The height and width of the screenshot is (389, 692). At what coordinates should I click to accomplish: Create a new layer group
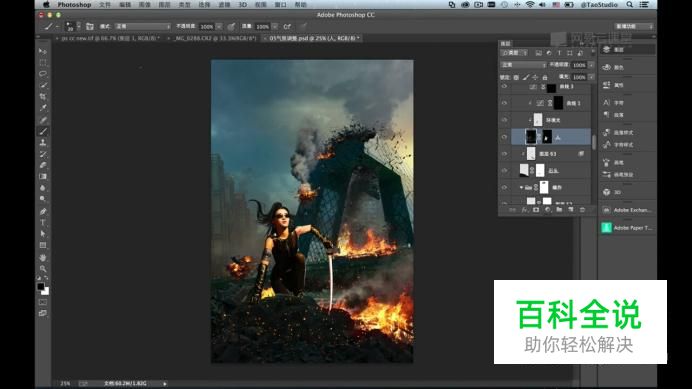[x=559, y=210]
